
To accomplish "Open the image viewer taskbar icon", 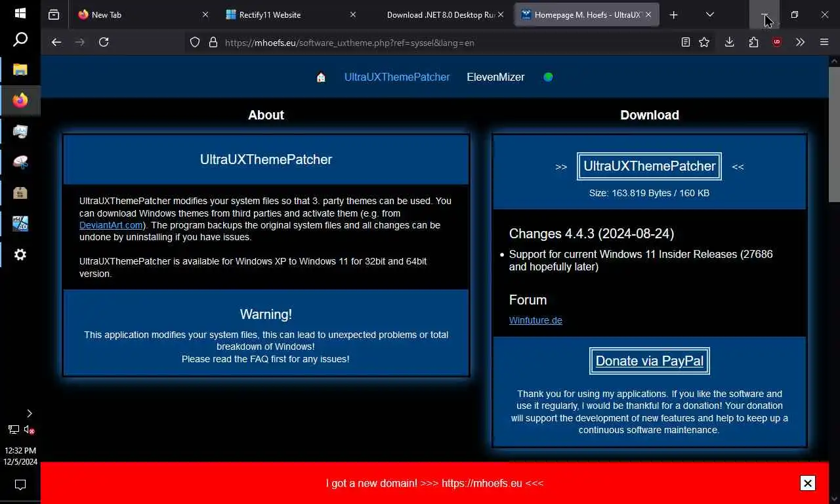I will click(20, 131).
